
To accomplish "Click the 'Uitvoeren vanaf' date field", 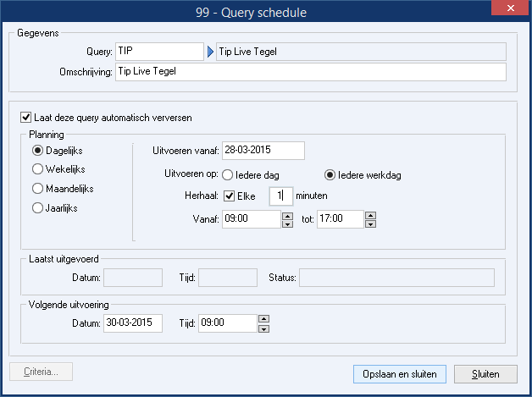I will tap(263, 151).
